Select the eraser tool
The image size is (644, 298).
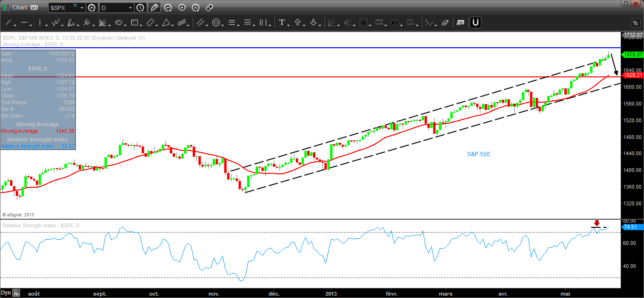coord(445,22)
